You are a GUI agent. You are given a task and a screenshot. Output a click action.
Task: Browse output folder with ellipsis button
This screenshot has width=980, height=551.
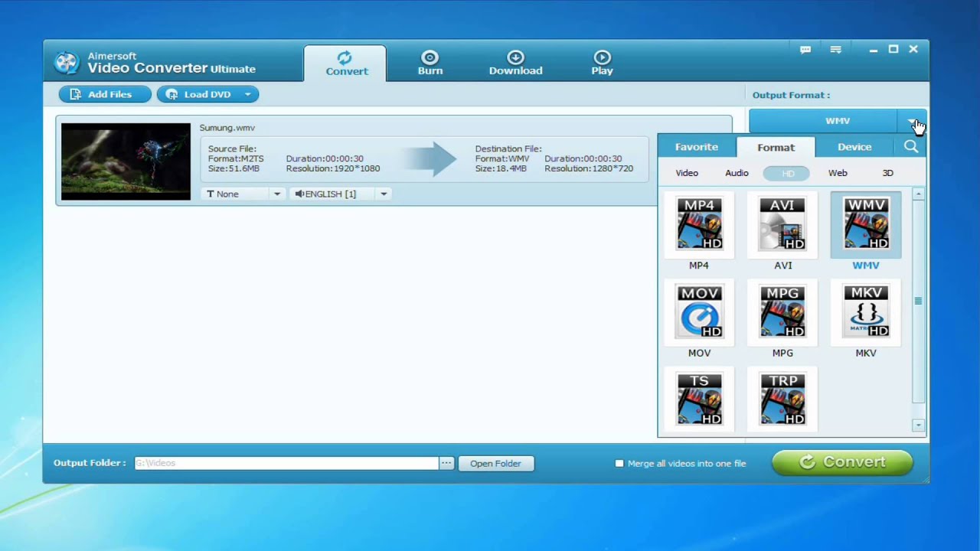tap(446, 463)
